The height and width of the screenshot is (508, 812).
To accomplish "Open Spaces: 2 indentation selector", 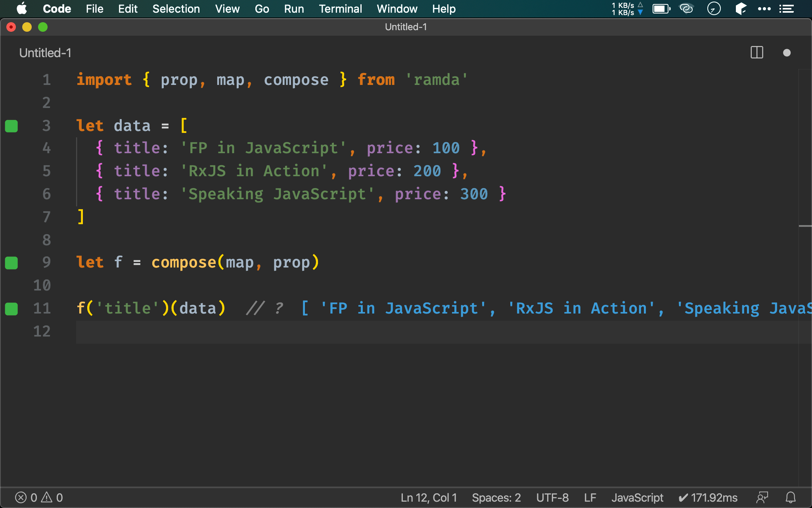I will pos(496,497).
